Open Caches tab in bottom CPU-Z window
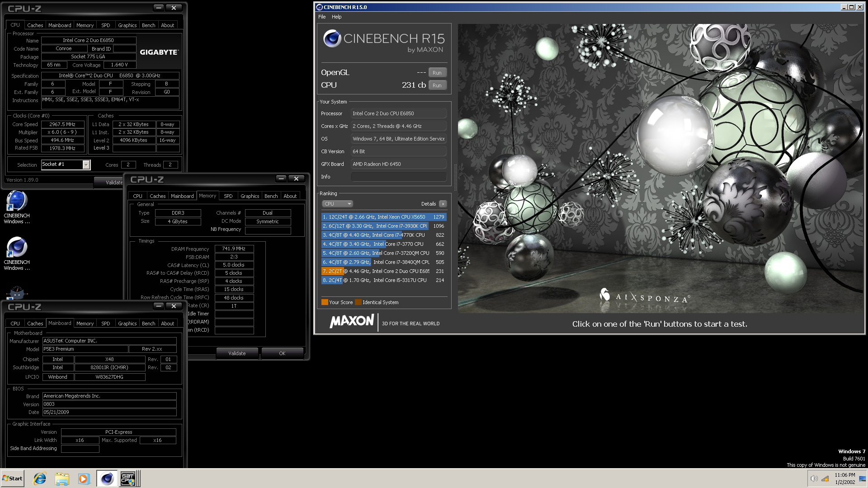The image size is (868, 488). [x=35, y=324]
